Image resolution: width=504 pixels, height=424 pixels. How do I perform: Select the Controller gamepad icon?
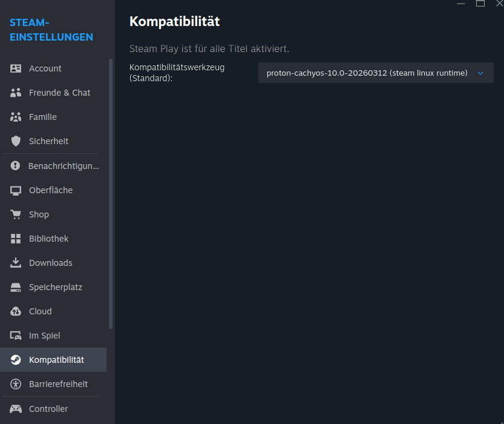click(16, 408)
